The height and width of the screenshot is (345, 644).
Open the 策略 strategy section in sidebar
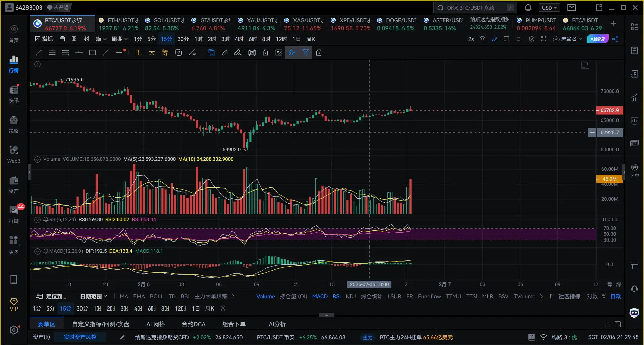[14, 124]
